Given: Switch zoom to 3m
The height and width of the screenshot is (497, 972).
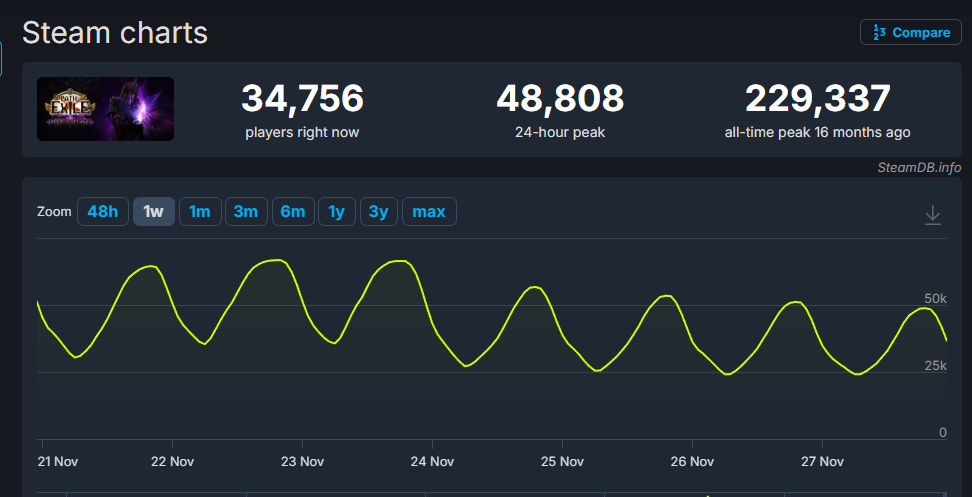Looking at the screenshot, I should coord(246,211).
